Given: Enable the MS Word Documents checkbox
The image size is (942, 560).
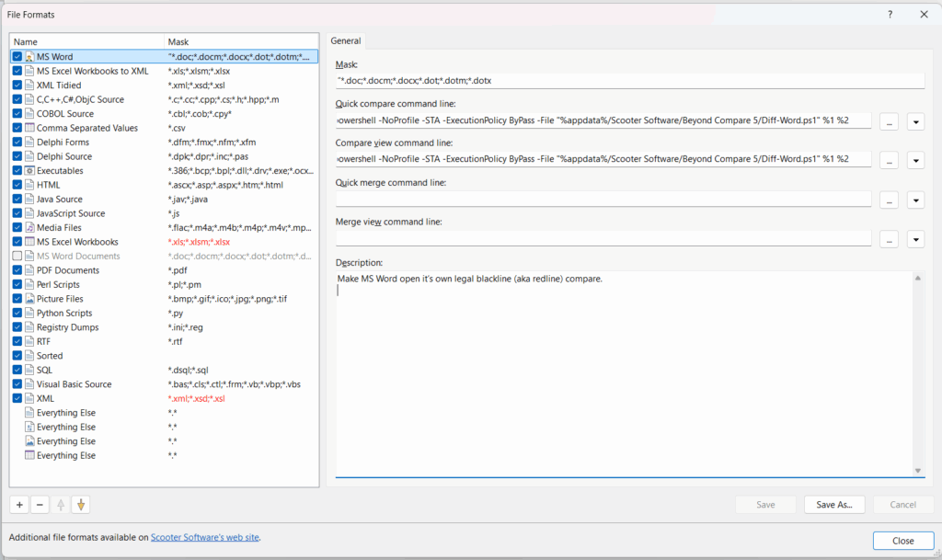Looking at the screenshot, I should [17, 256].
